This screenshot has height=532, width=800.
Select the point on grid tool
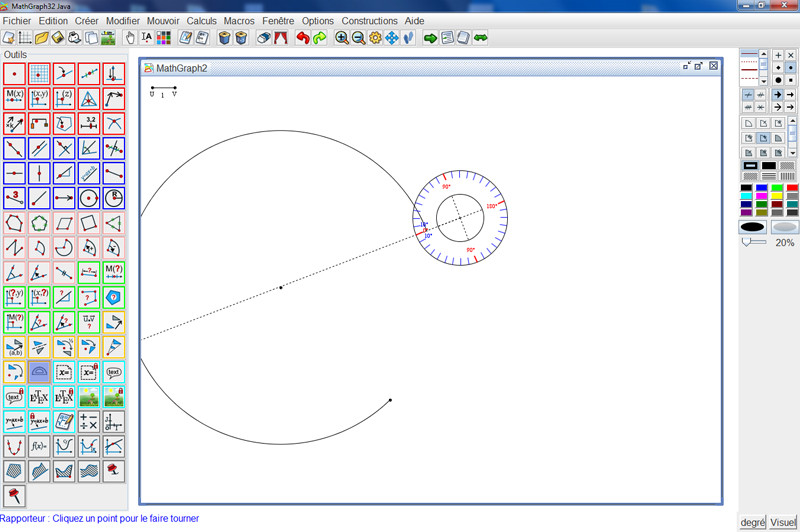(39, 74)
